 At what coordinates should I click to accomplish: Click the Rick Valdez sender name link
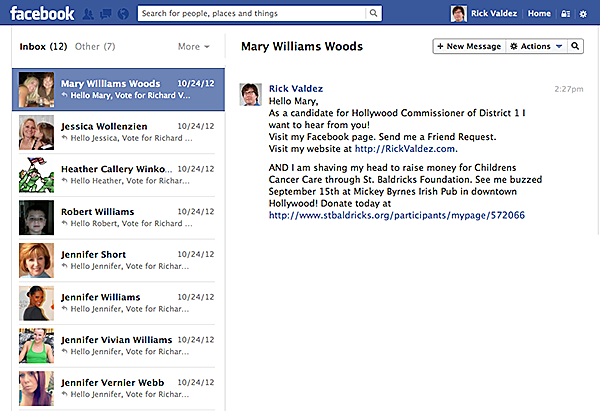coord(296,89)
